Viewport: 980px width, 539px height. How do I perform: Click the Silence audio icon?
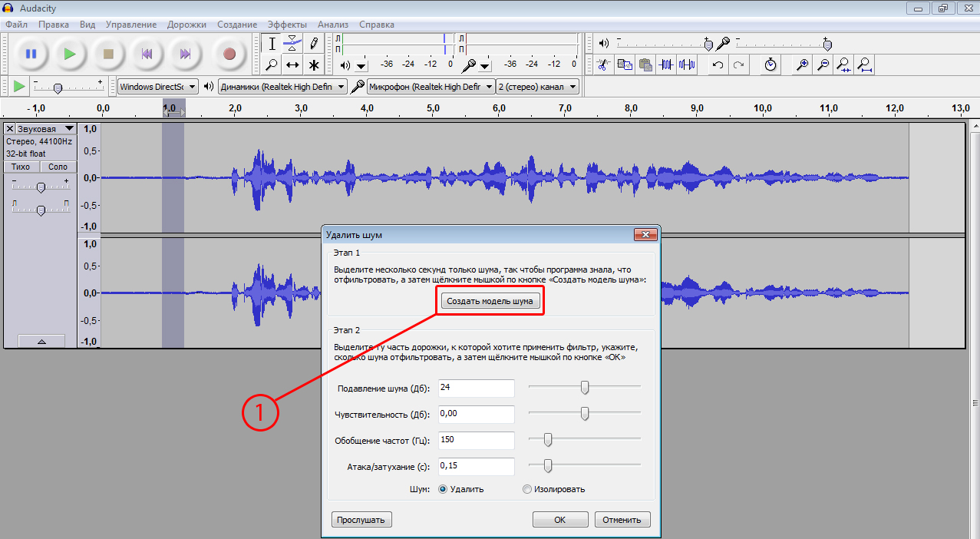(x=687, y=64)
